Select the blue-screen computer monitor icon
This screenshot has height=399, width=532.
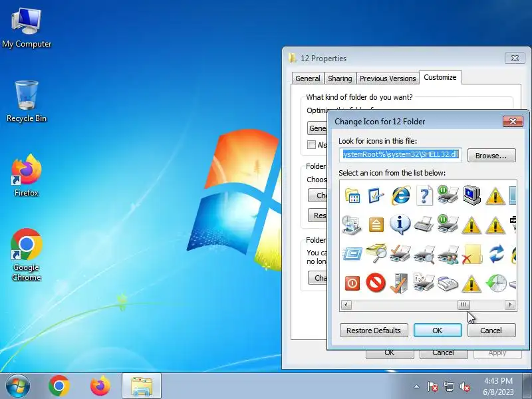coord(471,196)
